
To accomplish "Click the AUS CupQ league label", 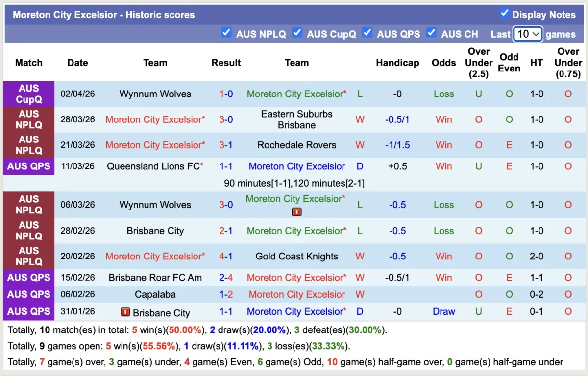I will (x=29, y=94).
